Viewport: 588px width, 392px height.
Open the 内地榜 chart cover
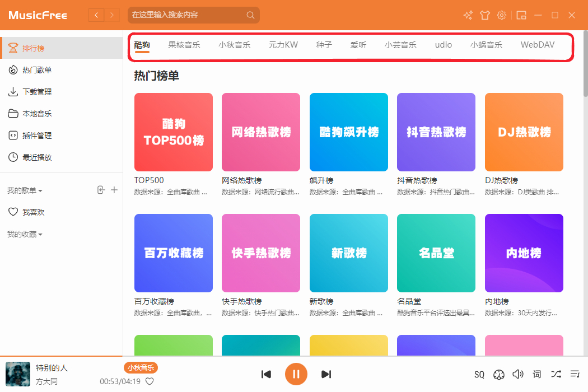click(524, 253)
